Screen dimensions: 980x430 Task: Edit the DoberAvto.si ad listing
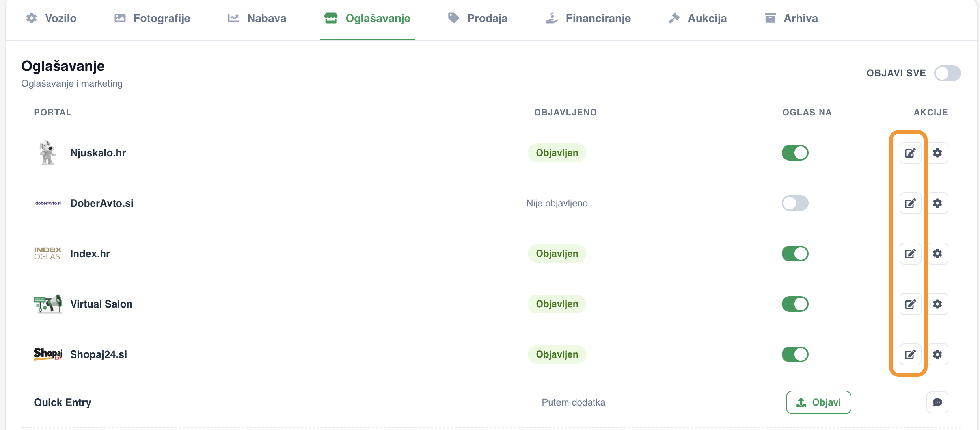coord(910,203)
